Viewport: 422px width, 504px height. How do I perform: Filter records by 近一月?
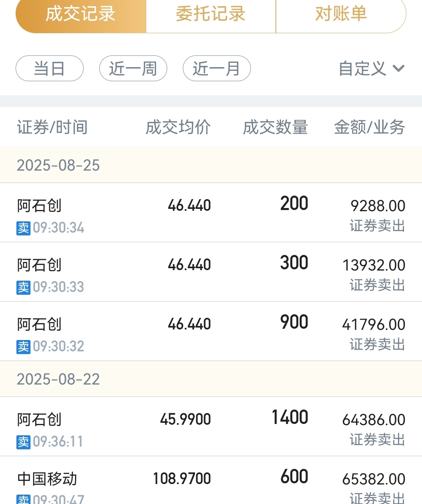pyautogui.click(x=217, y=68)
